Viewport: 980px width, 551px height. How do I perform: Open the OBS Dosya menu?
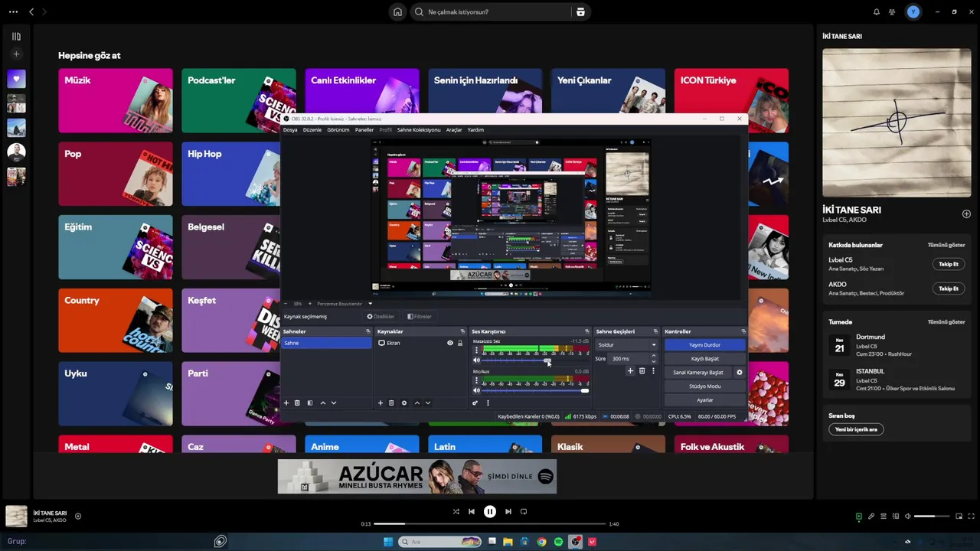click(x=290, y=130)
